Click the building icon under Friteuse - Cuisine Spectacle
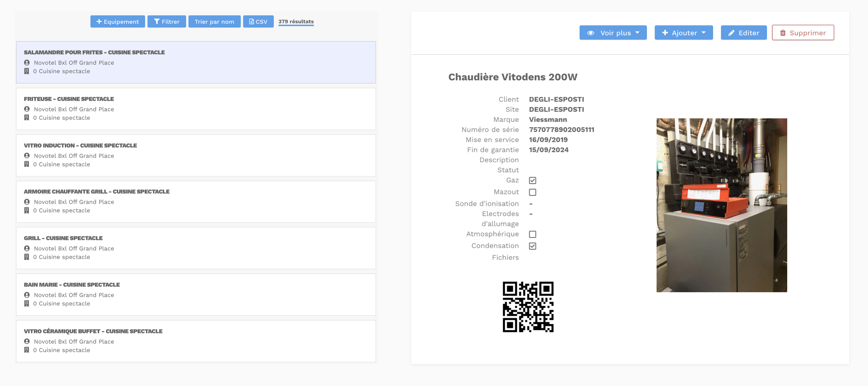The width and height of the screenshot is (868, 386). tap(27, 117)
